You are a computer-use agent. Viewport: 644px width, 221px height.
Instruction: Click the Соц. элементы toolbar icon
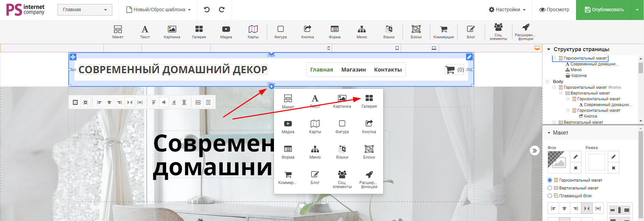coord(498,31)
